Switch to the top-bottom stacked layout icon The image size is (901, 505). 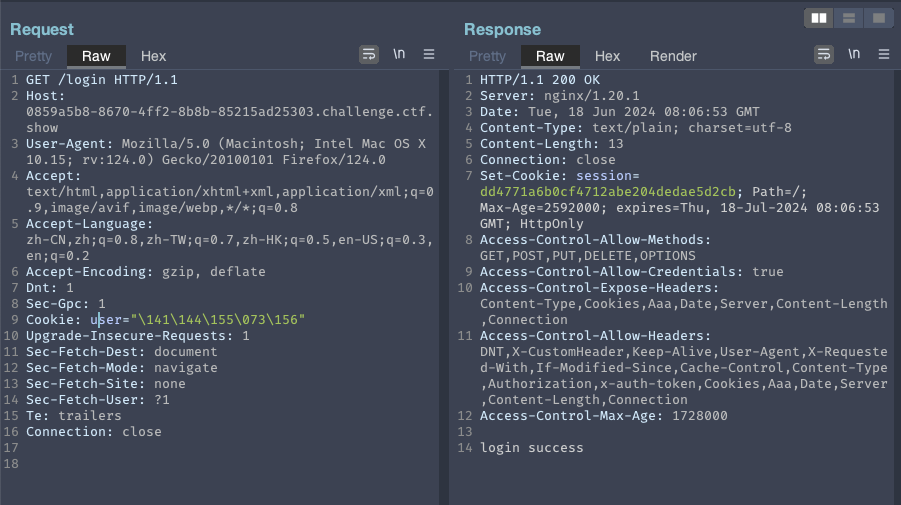[849, 18]
